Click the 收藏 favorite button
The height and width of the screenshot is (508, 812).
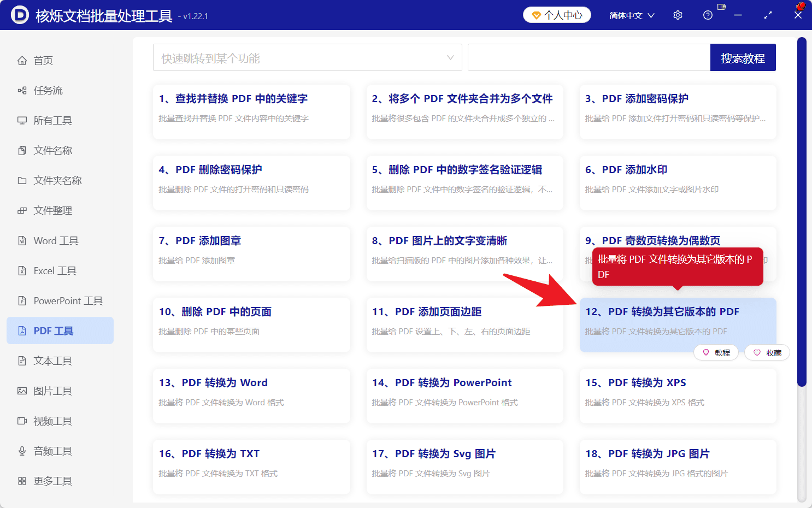pyautogui.click(x=767, y=353)
